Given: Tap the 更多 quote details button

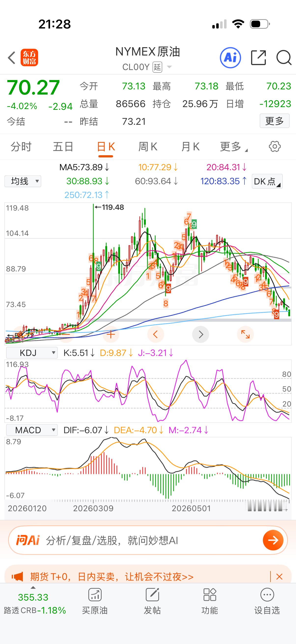Looking at the screenshot, I should tap(274, 121).
